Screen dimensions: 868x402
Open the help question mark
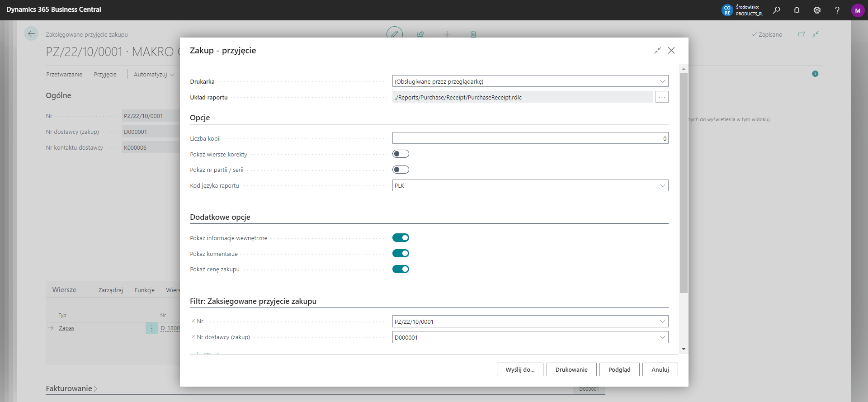pyautogui.click(x=837, y=10)
